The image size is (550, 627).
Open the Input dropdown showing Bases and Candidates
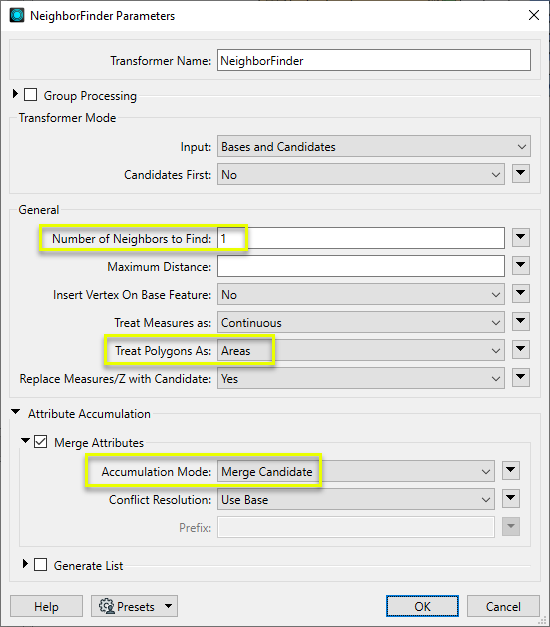click(374, 146)
